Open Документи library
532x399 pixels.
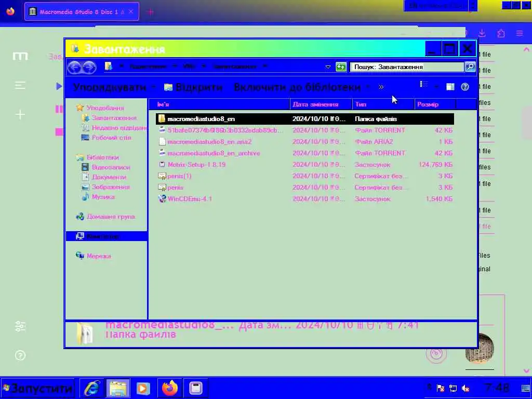click(104, 177)
